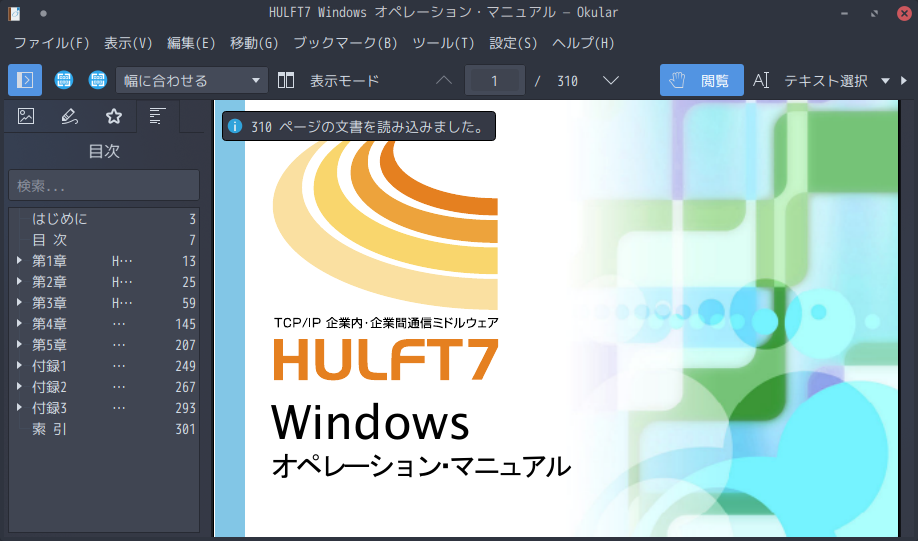
Task: Minimize the Okular window
Action: pyautogui.click(x=844, y=13)
